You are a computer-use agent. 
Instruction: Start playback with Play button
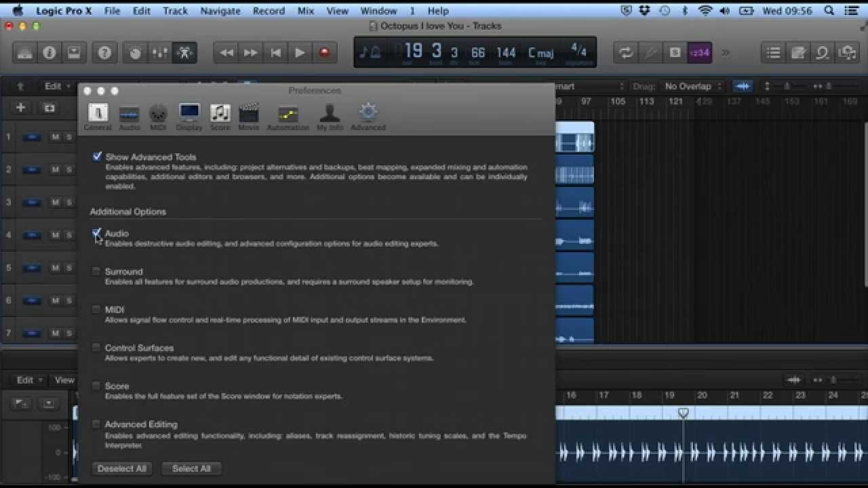[x=300, y=53]
